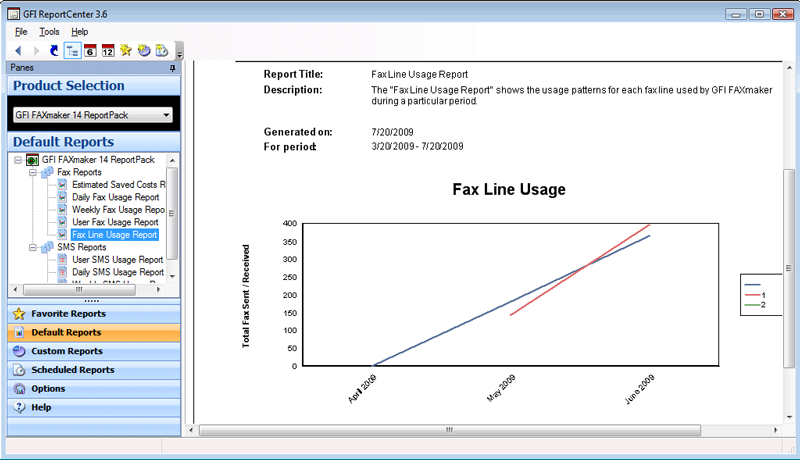The image size is (800, 460).
Task: Click the calendar icon labeled 12
Action: (108, 50)
